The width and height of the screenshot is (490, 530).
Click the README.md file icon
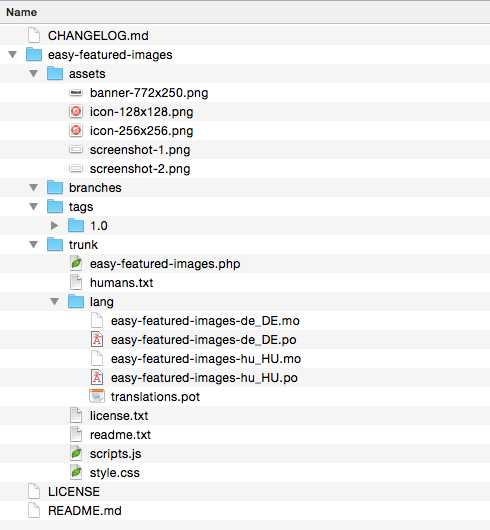[x=34, y=510]
